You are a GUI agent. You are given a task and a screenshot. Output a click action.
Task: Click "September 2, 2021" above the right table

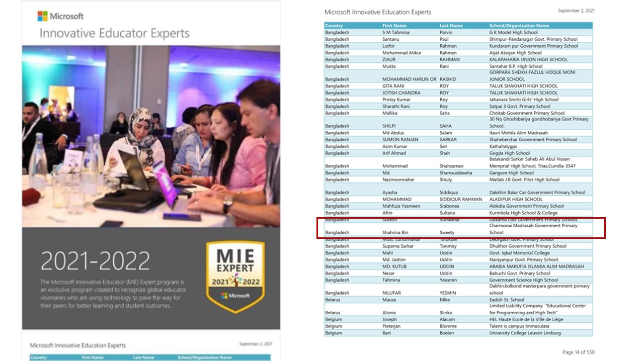point(576,11)
